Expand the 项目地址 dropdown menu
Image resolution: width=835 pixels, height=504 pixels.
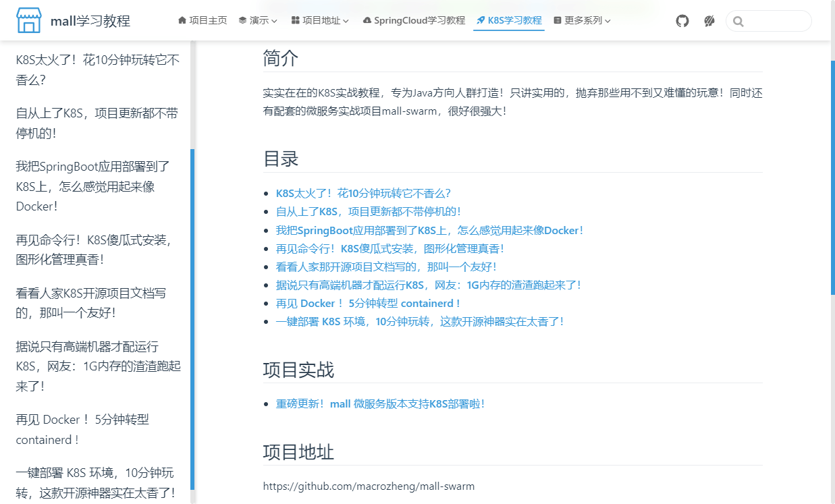pyautogui.click(x=320, y=20)
